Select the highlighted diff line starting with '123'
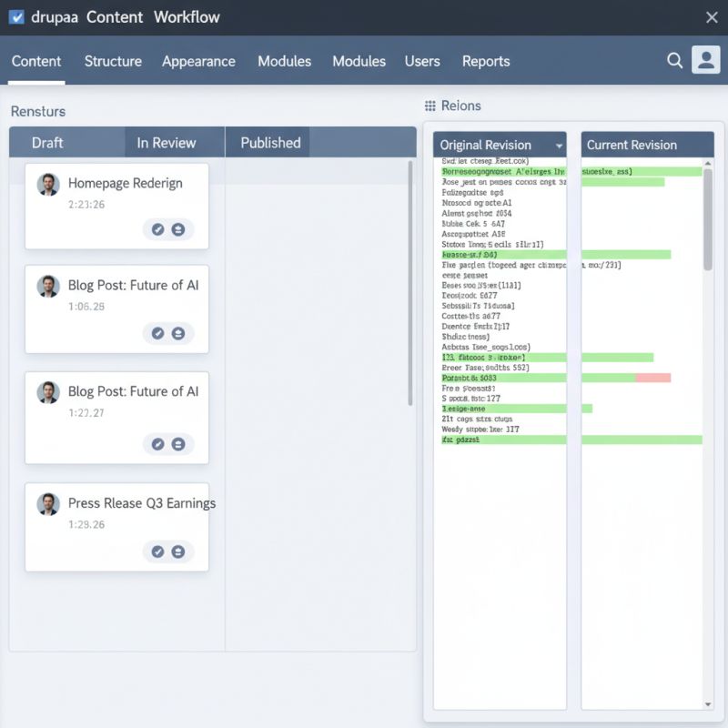Viewport: 728px width, 728px height. [504, 358]
